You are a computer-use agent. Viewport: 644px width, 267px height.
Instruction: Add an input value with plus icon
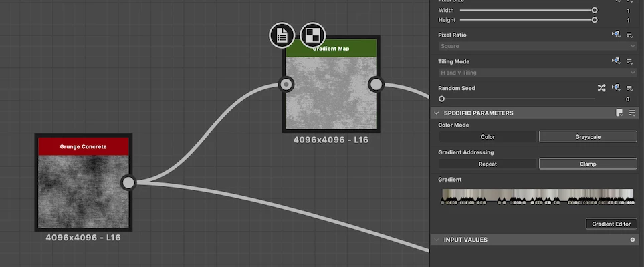point(633,240)
